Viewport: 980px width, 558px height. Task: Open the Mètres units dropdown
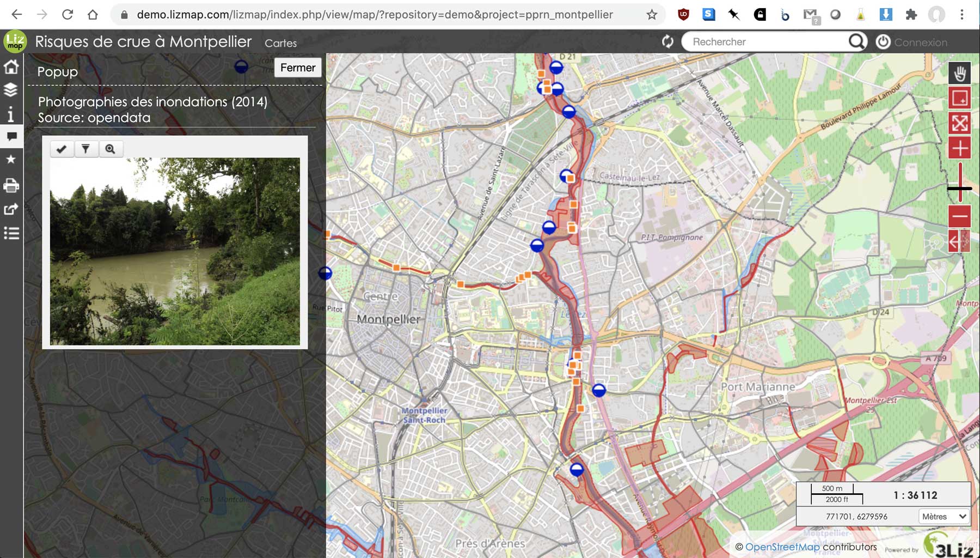944,517
